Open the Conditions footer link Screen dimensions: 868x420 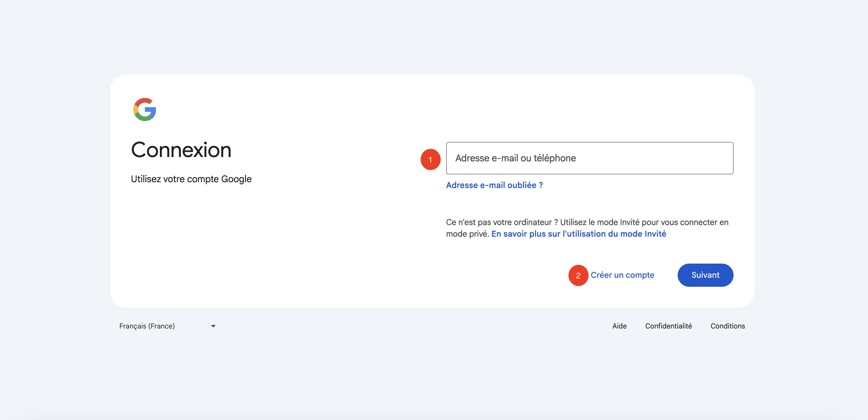[x=727, y=326]
